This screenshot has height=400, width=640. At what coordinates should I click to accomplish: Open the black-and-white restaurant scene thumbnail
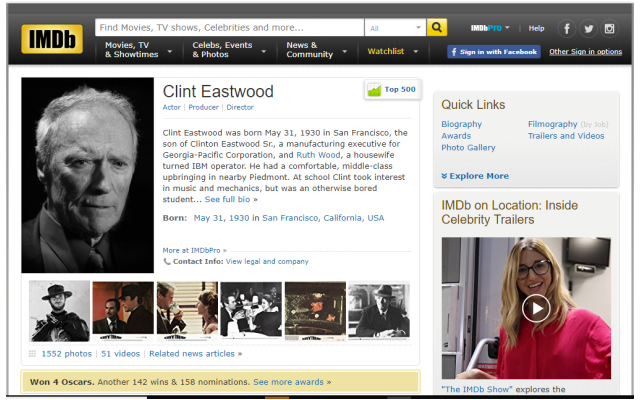click(x=251, y=311)
